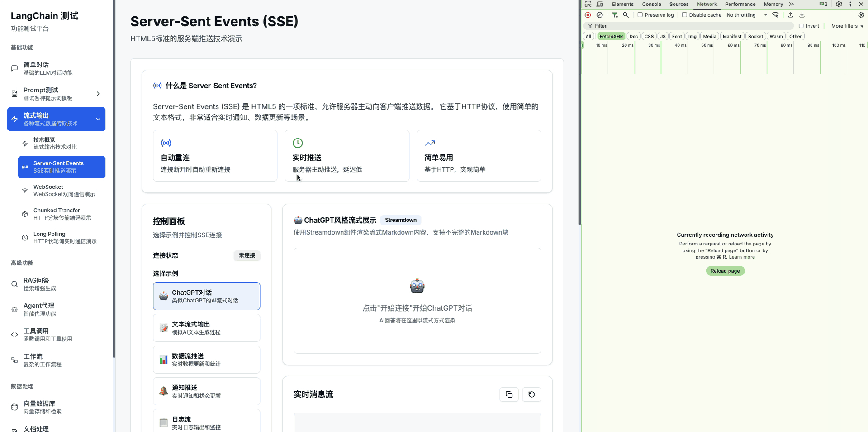Select the 日志流 example
The width and height of the screenshot is (868, 432).
[x=207, y=421]
